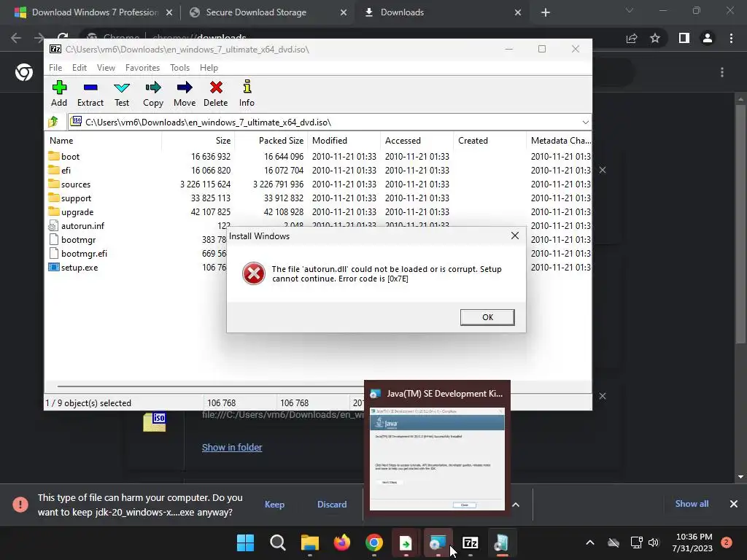Close the Chrome downloads bar

pyautogui.click(x=734, y=504)
